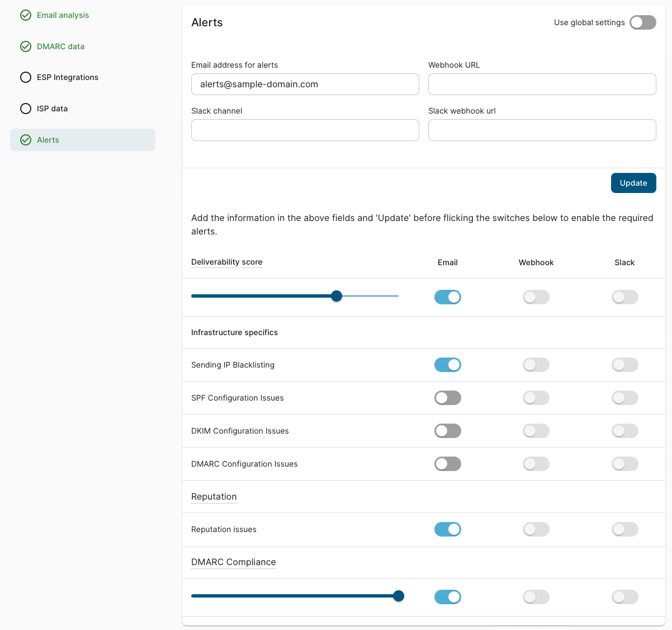Focus the Slack webhook url field
The height and width of the screenshot is (630, 672).
click(x=542, y=130)
